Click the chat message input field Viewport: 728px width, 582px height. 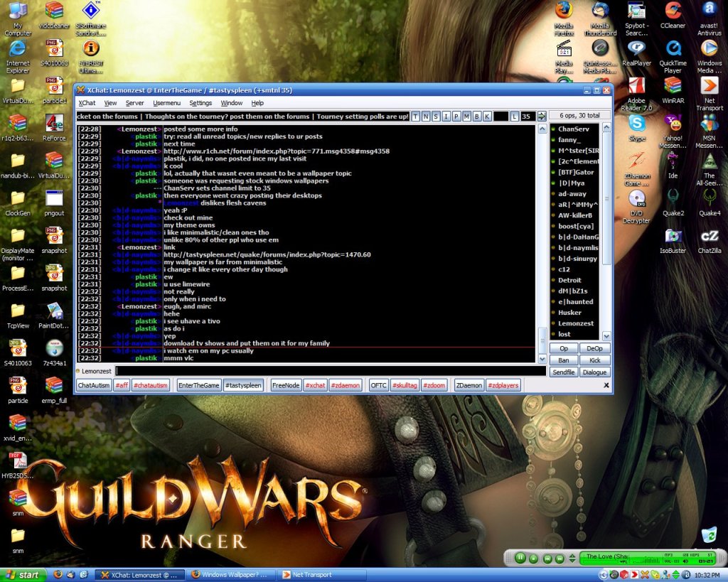tap(331, 371)
